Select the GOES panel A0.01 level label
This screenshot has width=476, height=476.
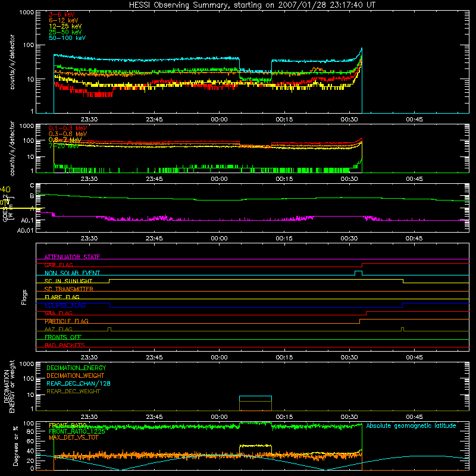pyautogui.click(x=26, y=230)
